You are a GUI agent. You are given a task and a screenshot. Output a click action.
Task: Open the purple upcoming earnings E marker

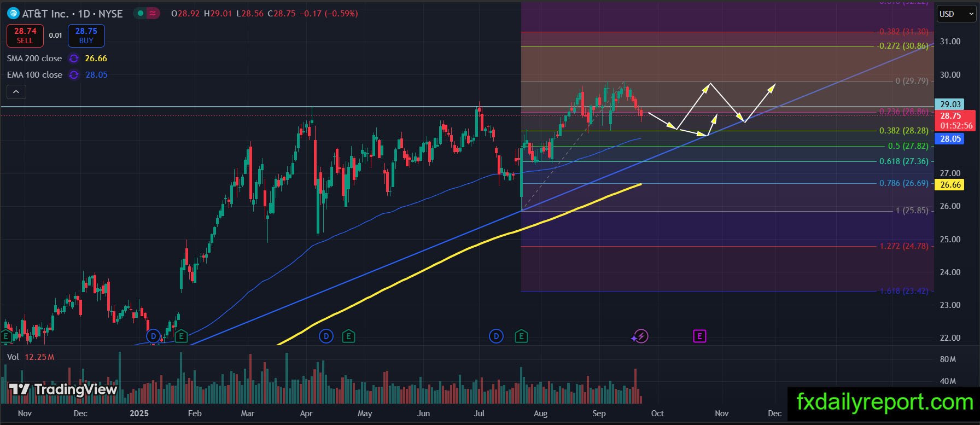point(699,336)
